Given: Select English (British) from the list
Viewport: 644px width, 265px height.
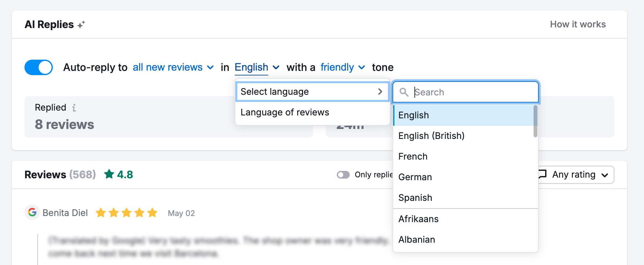Looking at the screenshot, I should [431, 136].
